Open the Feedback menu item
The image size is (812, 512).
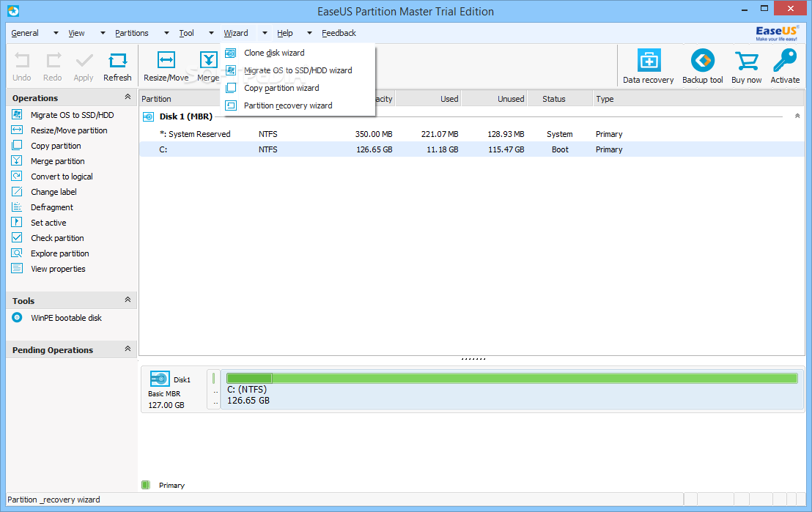[x=339, y=33]
